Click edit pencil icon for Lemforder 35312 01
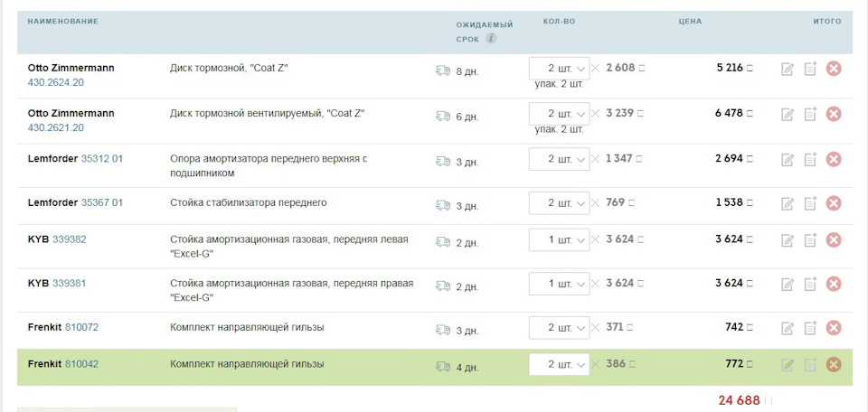The height and width of the screenshot is (412, 868). tap(787, 159)
